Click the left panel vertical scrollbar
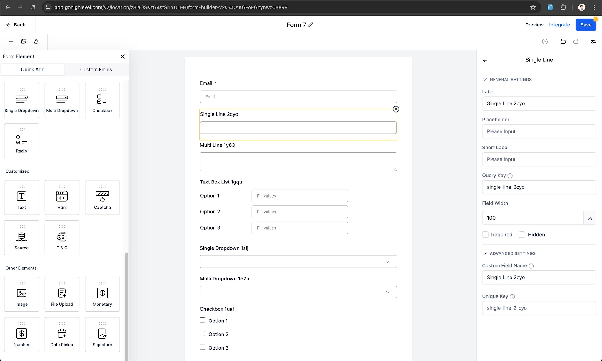The height and width of the screenshot is (361, 602). pos(126,306)
